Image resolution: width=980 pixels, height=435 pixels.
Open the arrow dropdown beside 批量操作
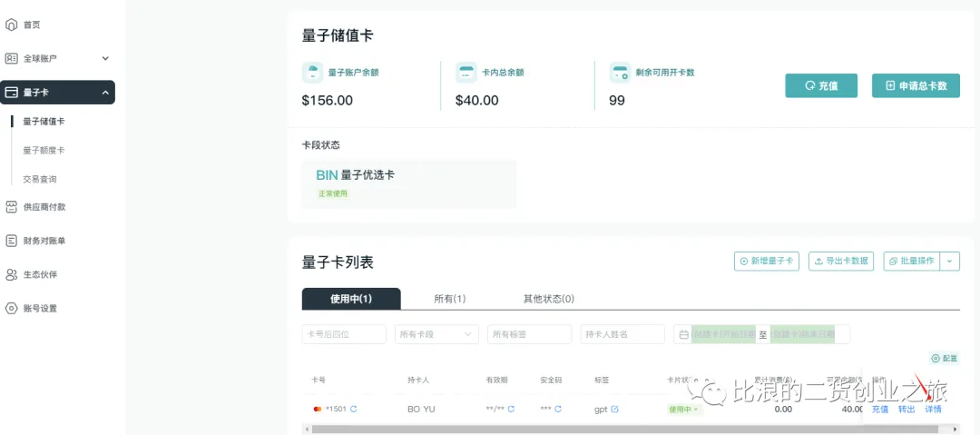[950, 262]
